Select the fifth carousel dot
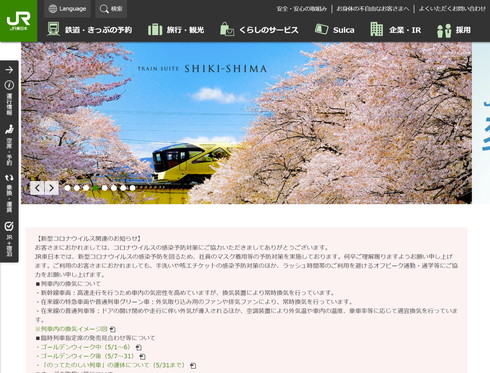490x373 pixels. (x=105, y=188)
